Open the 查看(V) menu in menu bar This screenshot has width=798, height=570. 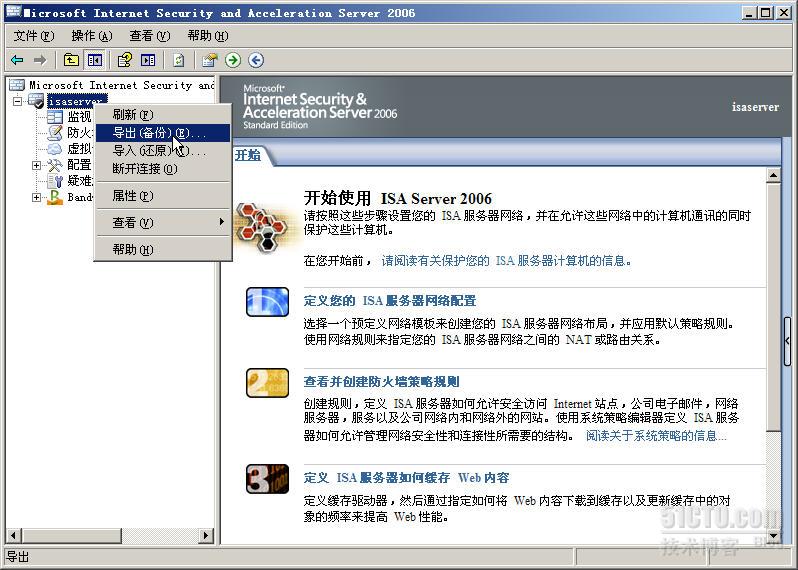(150, 36)
